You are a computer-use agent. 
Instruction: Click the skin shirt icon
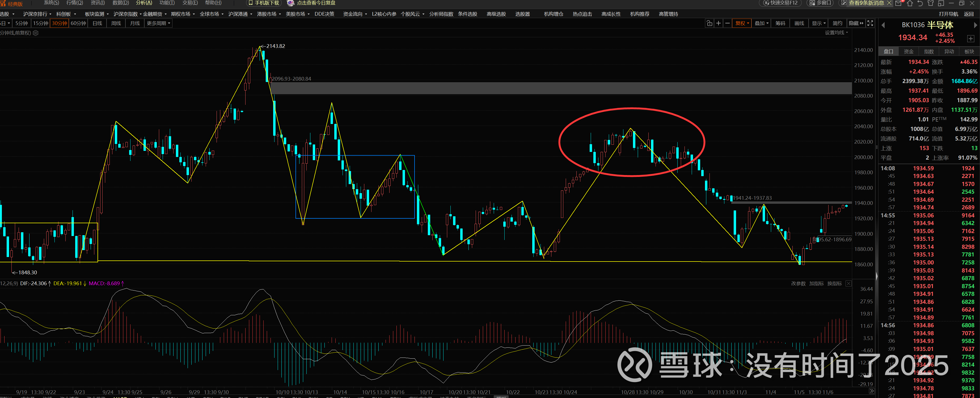click(931, 3)
